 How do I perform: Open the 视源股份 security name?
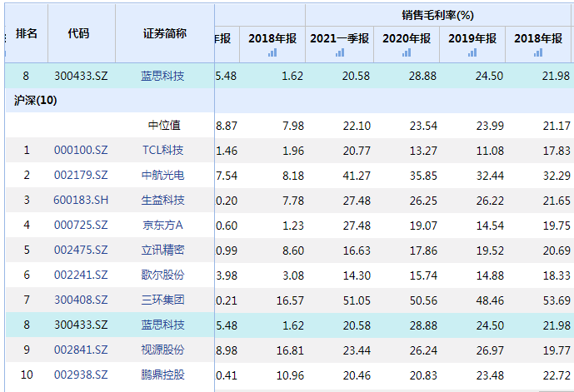click(163, 350)
